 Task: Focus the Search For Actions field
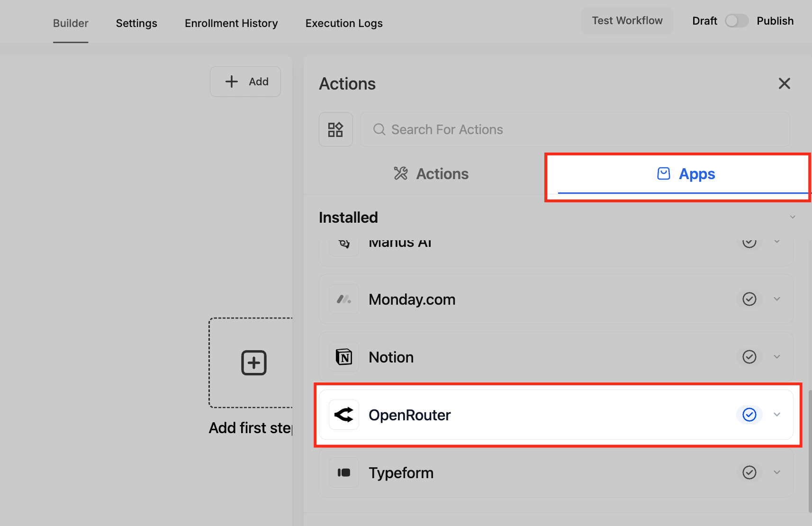(x=575, y=129)
